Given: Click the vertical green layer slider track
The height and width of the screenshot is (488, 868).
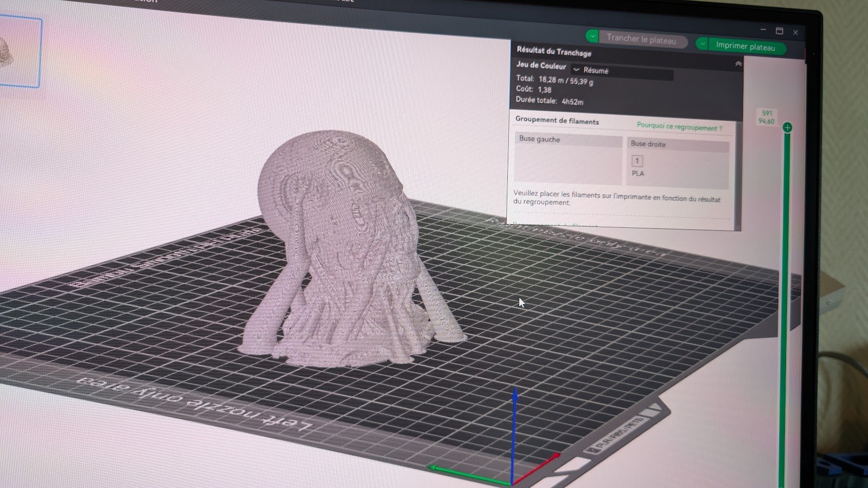Looking at the screenshot, I should point(784,307).
